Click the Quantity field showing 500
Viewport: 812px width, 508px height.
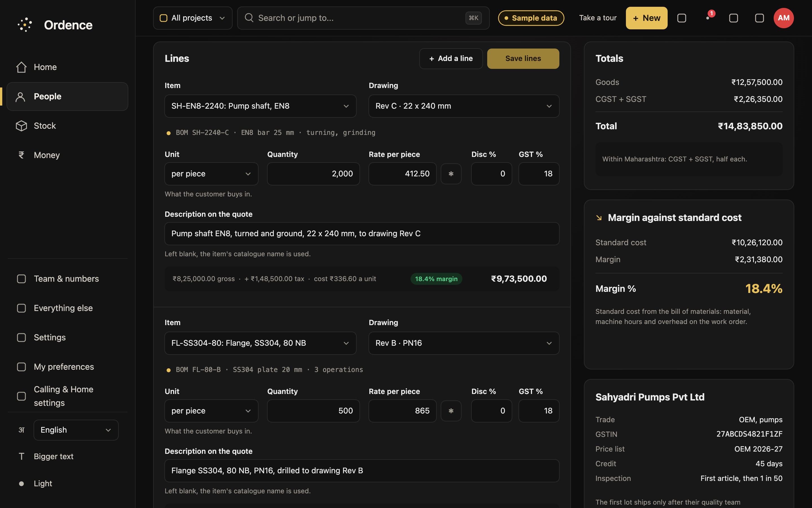click(314, 411)
